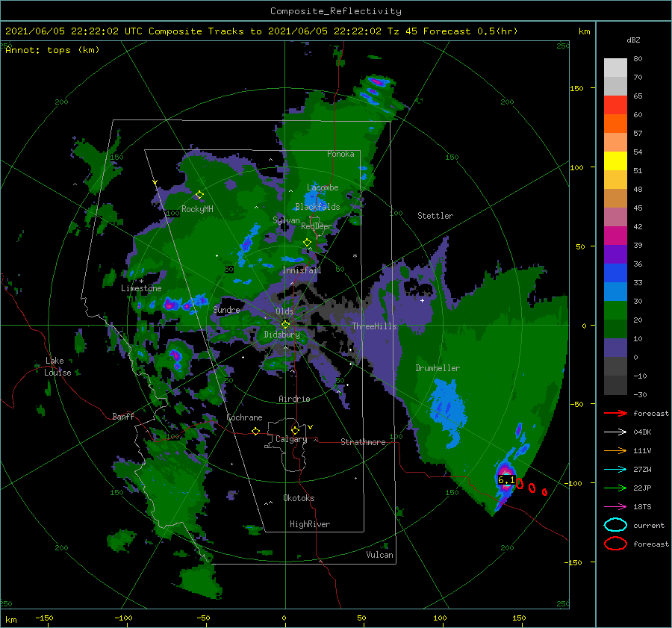
Task: Click the red forecast arrow legend icon
Action: click(615, 413)
